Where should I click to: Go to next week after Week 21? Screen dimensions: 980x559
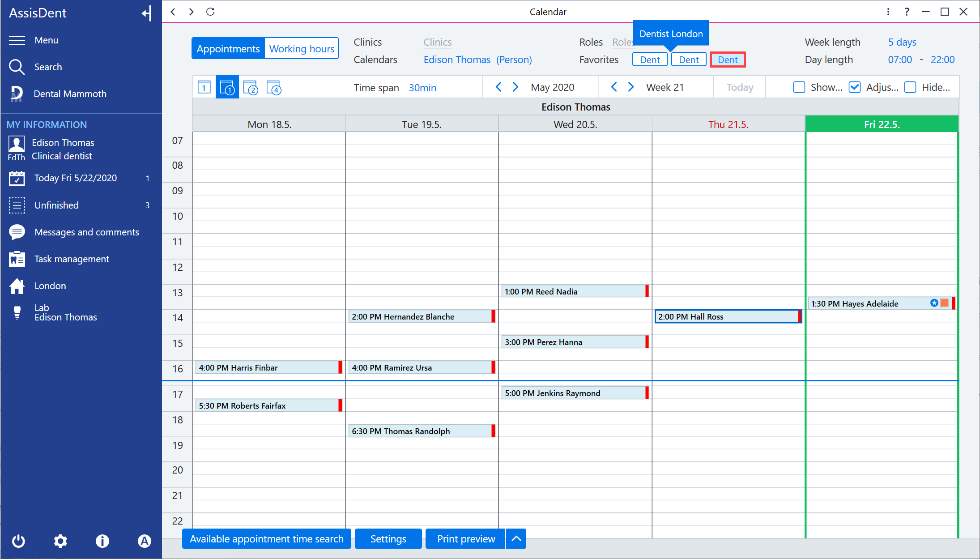click(x=631, y=87)
